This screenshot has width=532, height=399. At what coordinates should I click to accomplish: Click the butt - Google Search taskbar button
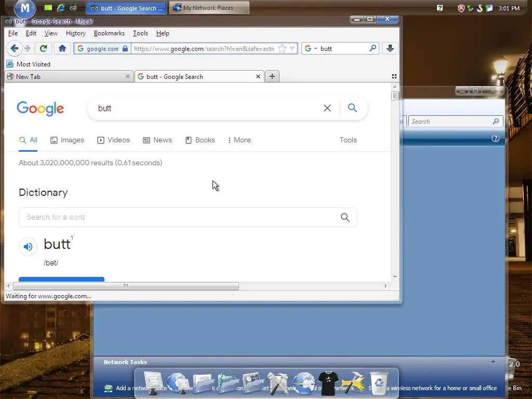pos(126,8)
